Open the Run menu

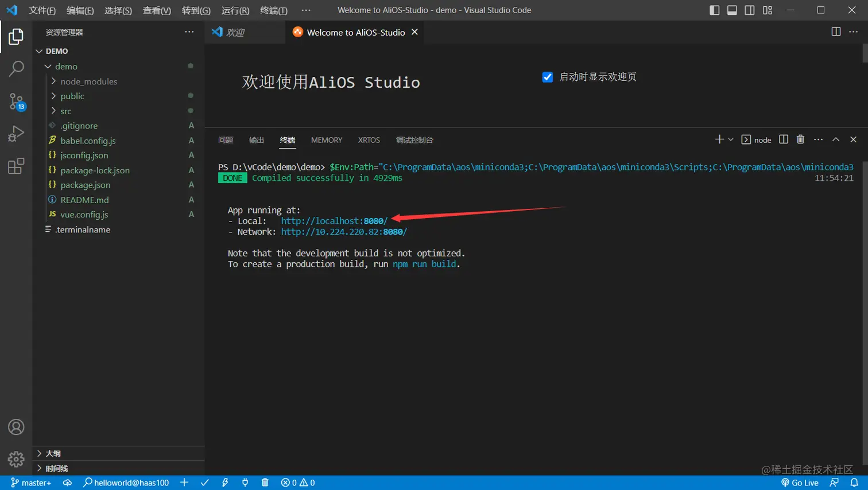tap(235, 10)
